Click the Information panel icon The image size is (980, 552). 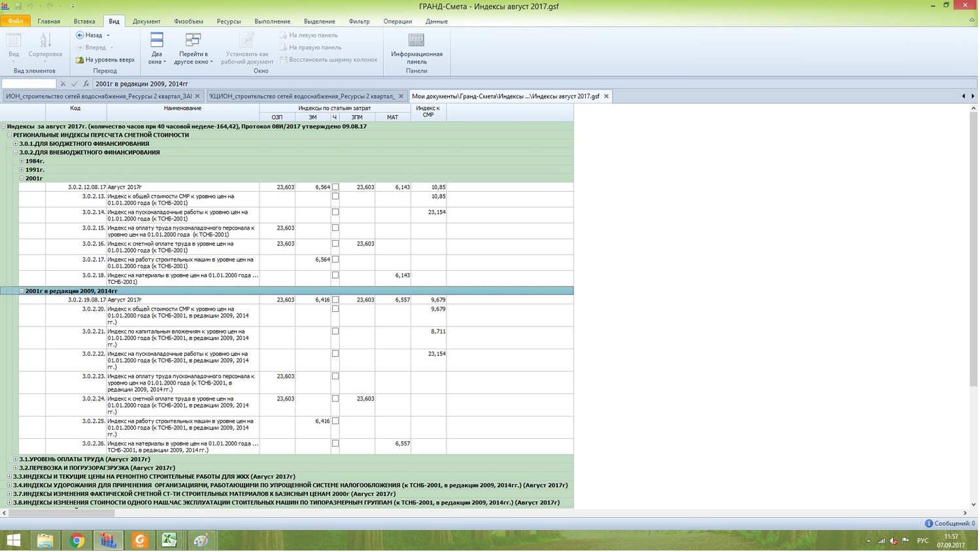point(416,41)
